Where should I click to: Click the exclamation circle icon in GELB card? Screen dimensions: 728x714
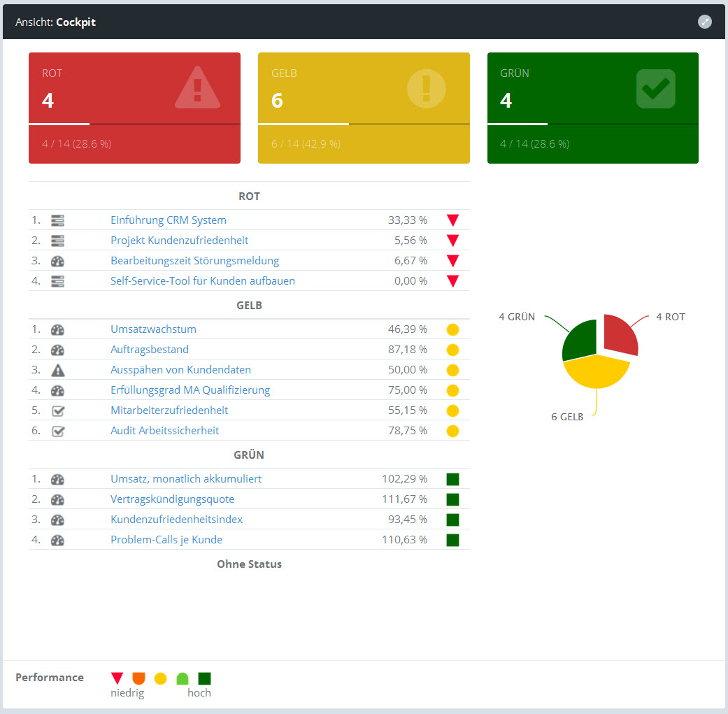point(426,89)
